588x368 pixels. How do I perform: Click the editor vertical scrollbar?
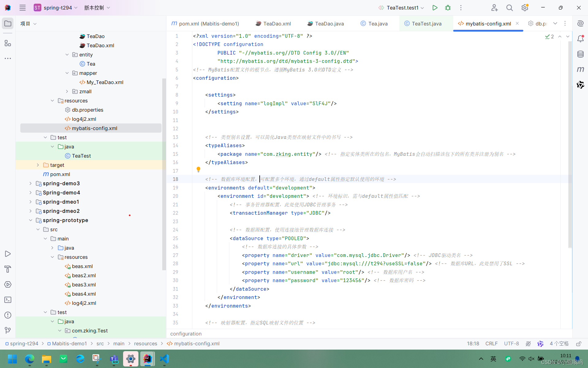click(570, 144)
